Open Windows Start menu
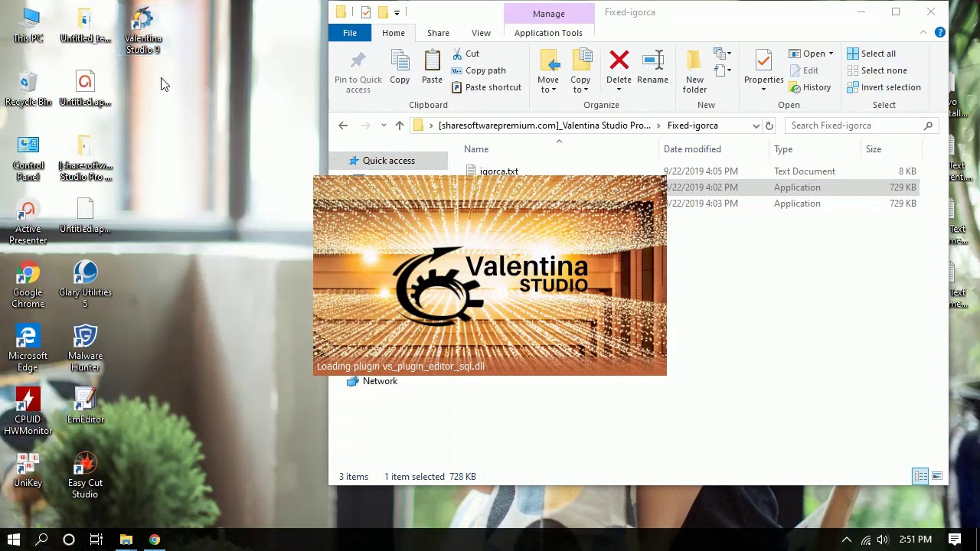This screenshot has width=980, height=551. [14, 540]
